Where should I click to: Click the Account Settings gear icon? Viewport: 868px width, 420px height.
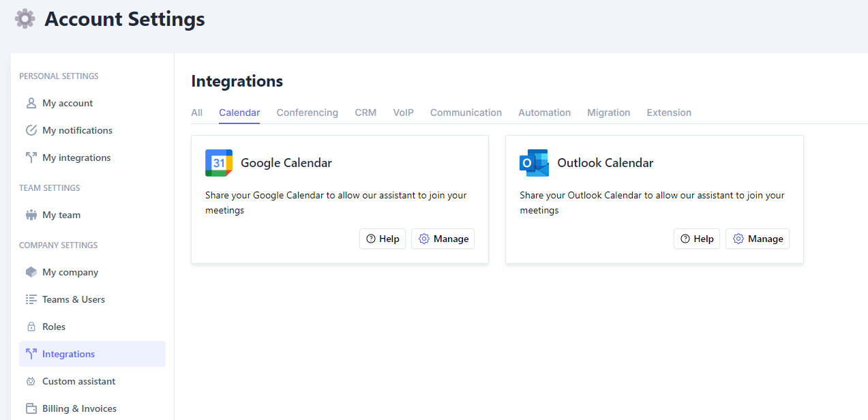pos(25,18)
